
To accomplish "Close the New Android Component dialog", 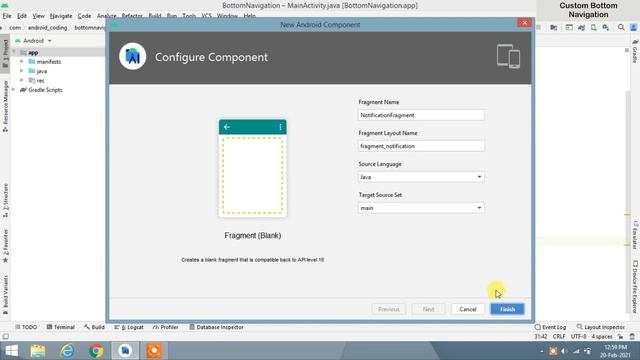I will pos(524,23).
